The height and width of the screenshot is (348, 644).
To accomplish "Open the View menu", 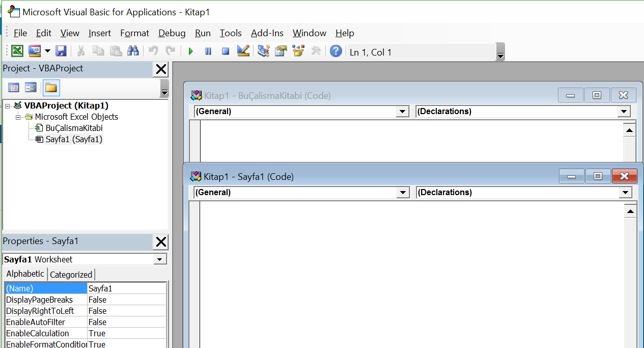I will (x=70, y=33).
